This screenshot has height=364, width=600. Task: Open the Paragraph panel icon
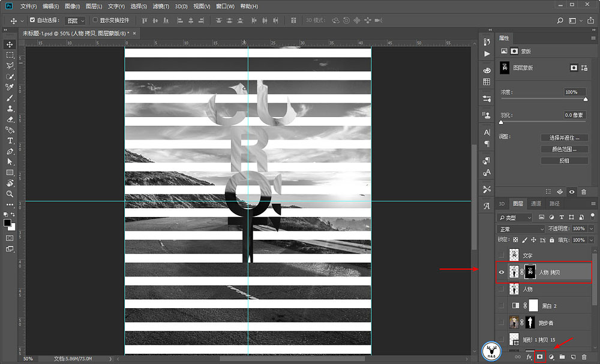(487, 144)
